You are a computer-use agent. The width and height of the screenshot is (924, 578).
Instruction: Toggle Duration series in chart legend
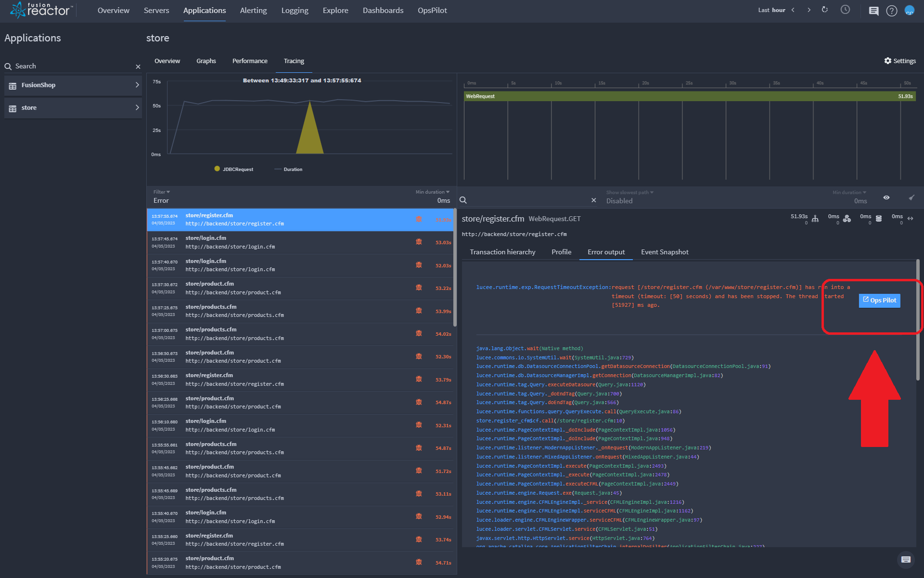coord(289,169)
